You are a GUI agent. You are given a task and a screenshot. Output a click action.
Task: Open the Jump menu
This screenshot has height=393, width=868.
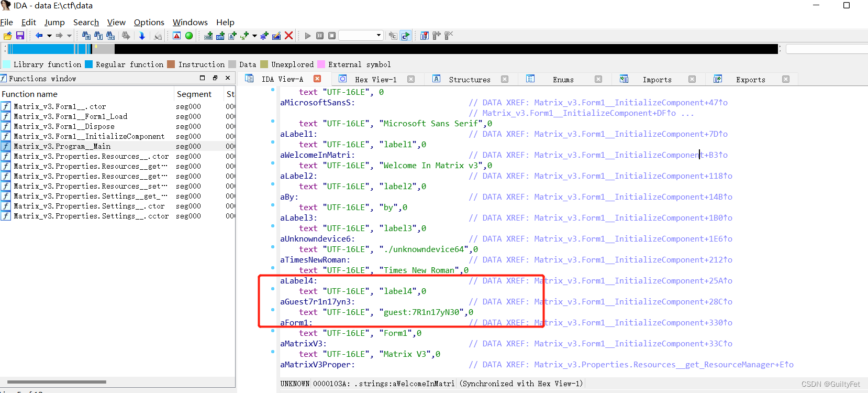(x=54, y=22)
